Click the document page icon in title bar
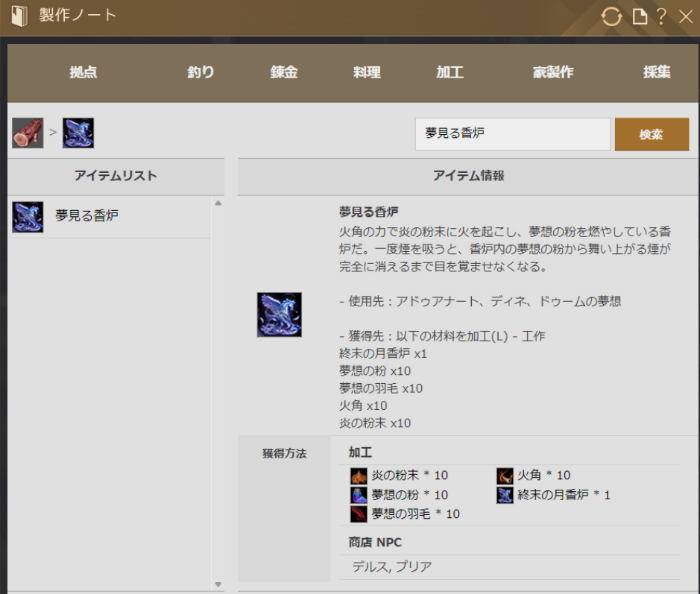This screenshot has height=594, width=700. pos(640,16)
